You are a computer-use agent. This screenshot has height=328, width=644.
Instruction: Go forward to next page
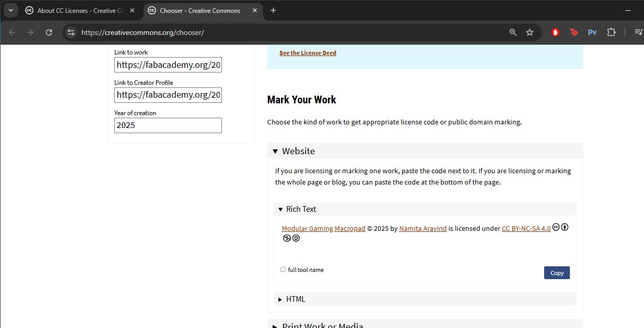coord(30,32)
